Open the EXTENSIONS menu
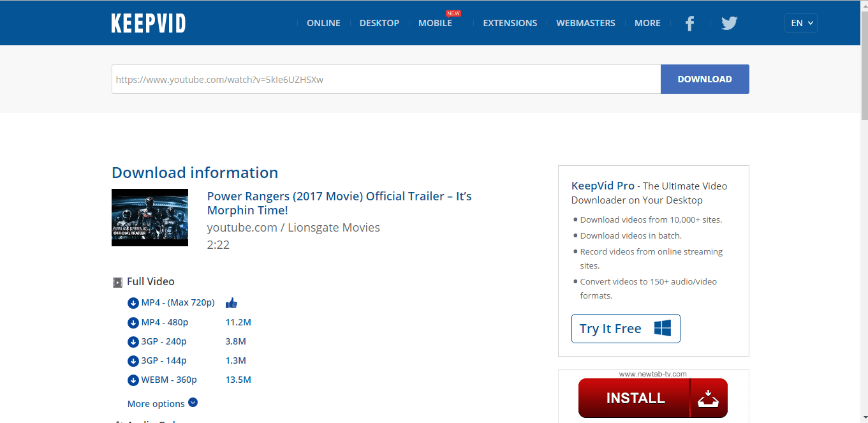868x423 pixels. point(510,23)
